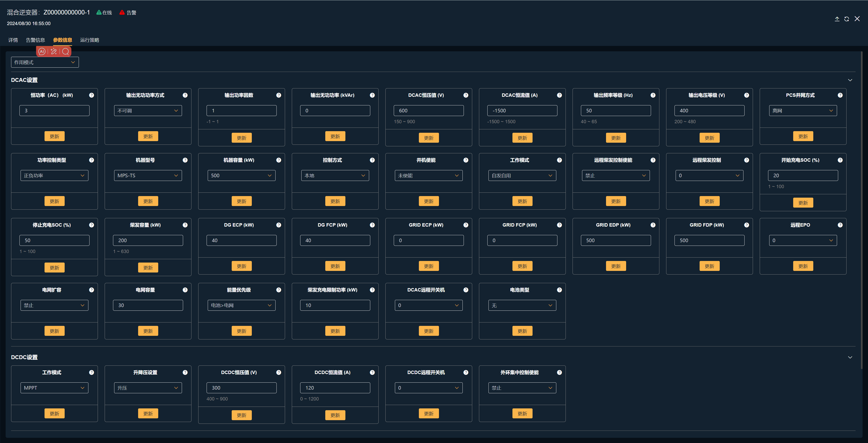
Task: Click the help icon for DCAC恒流值 (A)
Action: click(x=559, y=95)
